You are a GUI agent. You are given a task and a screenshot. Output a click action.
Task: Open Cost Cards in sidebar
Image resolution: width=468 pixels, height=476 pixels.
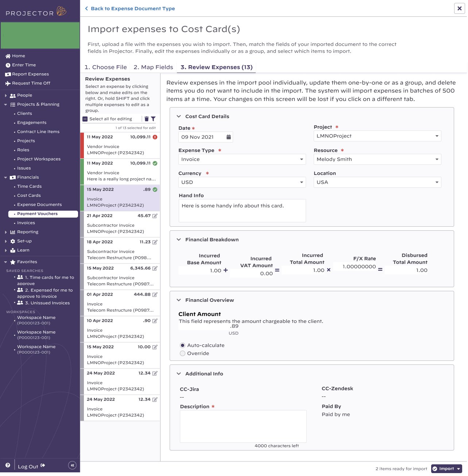[29, 196]
